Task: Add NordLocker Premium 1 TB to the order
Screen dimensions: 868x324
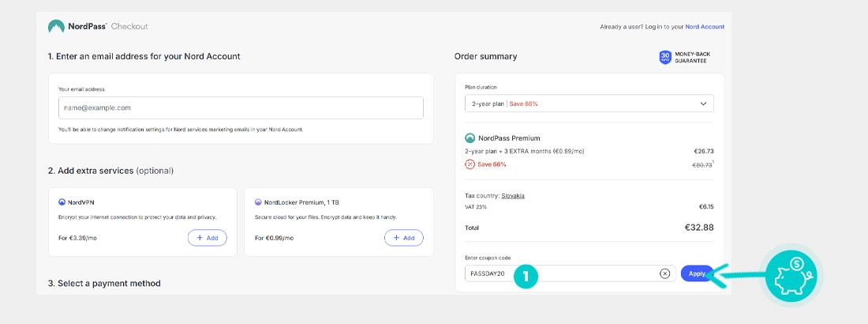Action: 403,238
